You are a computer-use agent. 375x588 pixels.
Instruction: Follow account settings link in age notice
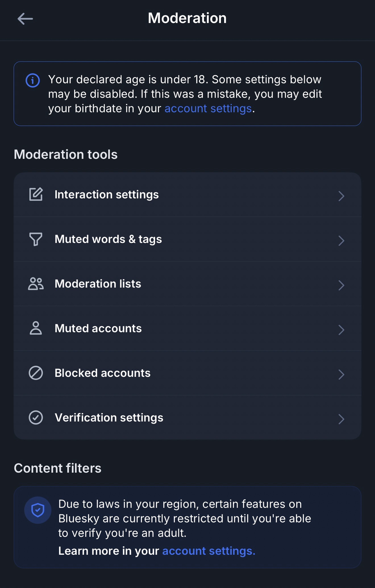[208, 109]
